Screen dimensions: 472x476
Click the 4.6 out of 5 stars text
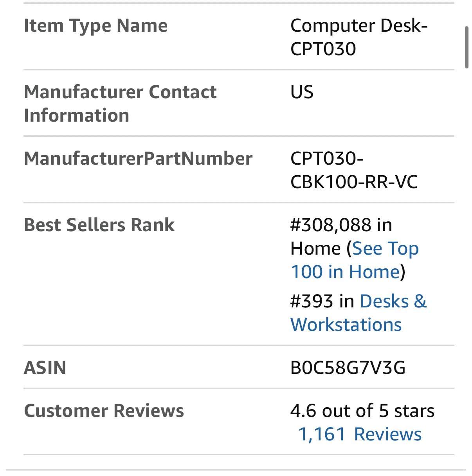click(x=362, y=411)
